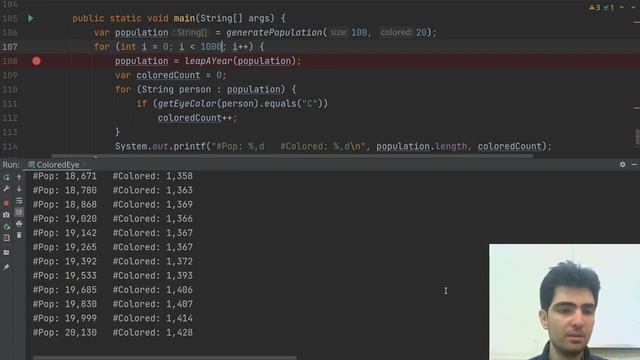
Task: Click the coloredCount++ statement
Action: [197, 118]
